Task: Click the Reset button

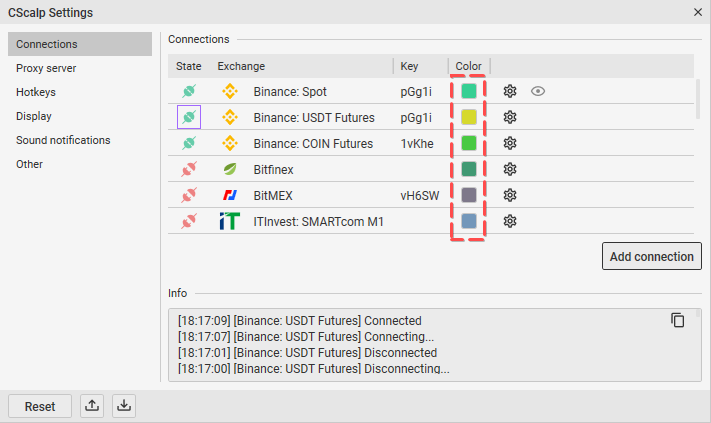Action: pyautogui.click(x=40, y=406)
